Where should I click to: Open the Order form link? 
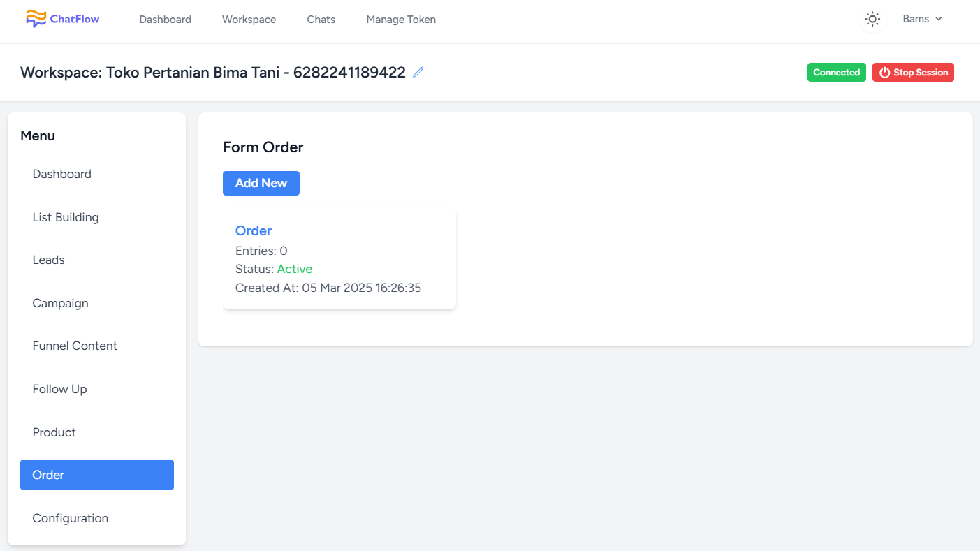click(x=254, y=230)
